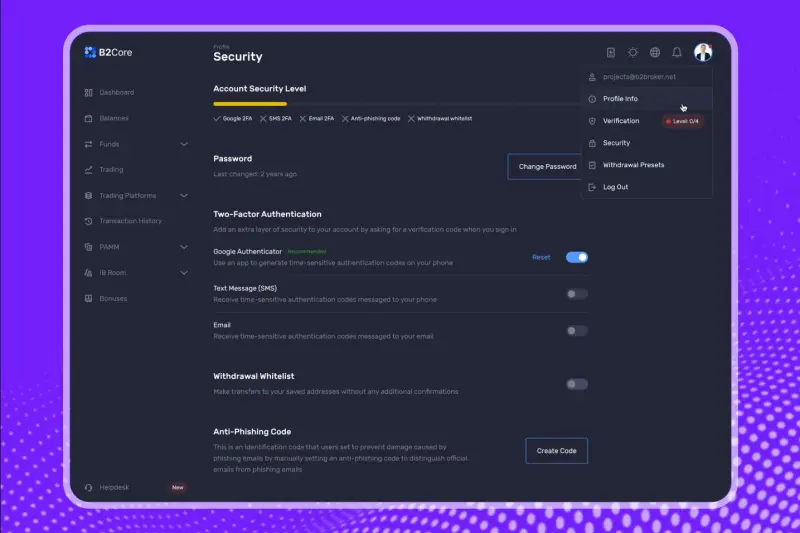Click the Change Password button
This screenshot has width=800, height=533.
[547, 166]
